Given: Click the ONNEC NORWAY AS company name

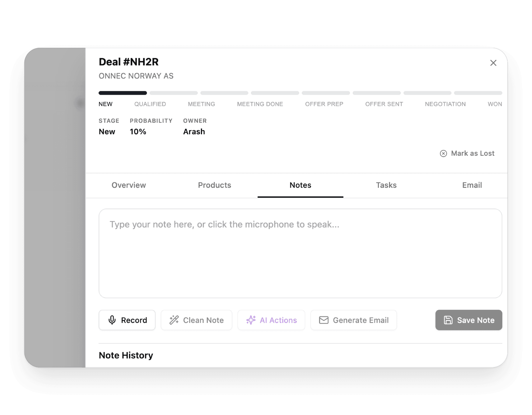Looking at the screenshot, I should pos(136,76).
